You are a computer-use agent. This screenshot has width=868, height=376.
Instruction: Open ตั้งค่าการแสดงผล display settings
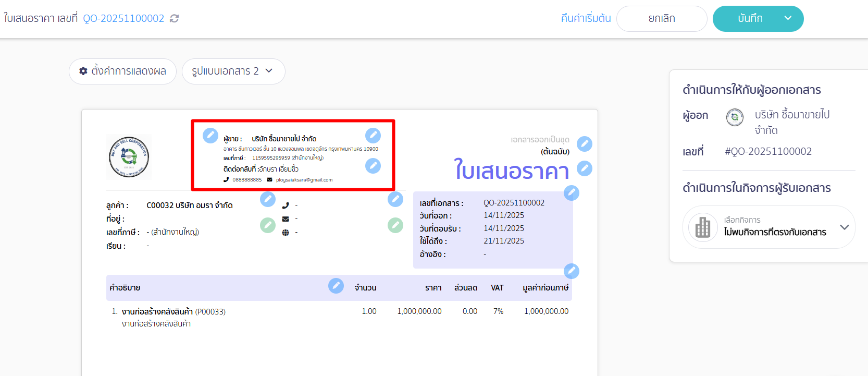click(x=123, y=71)
